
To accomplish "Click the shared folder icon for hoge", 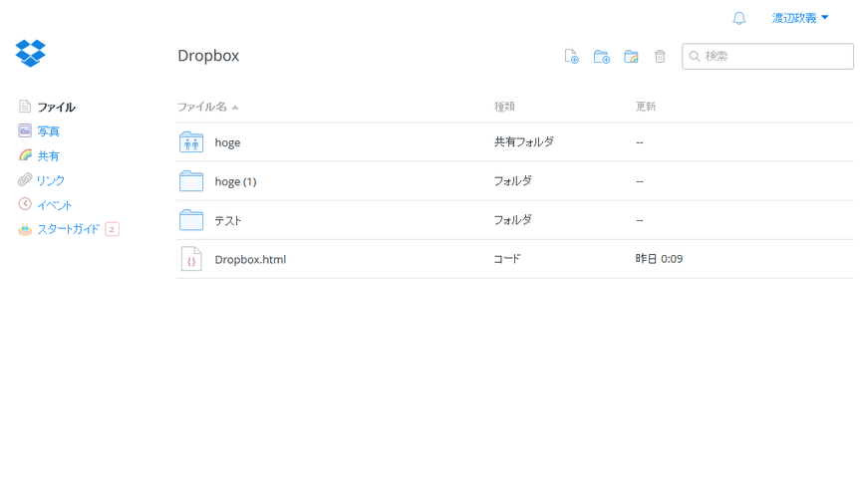I will point(191,142).
